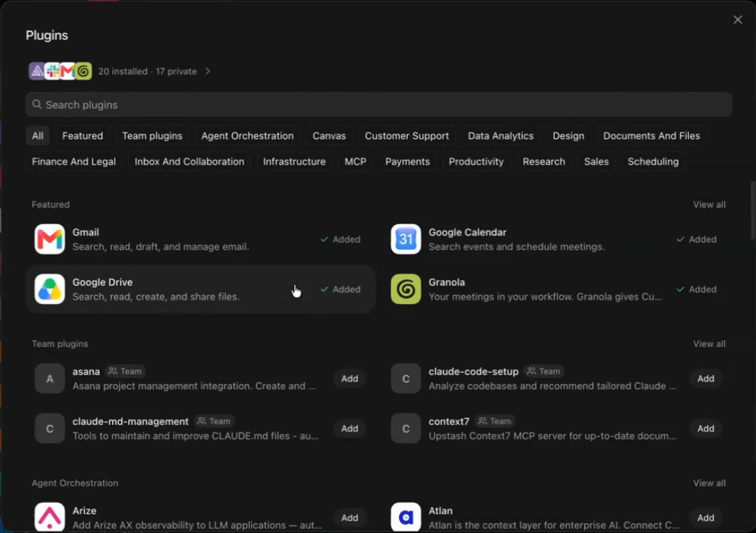This screenshot has width=756, height=533.
Task: Toggle the Added status for Google Drive
Action: [340, 289]
